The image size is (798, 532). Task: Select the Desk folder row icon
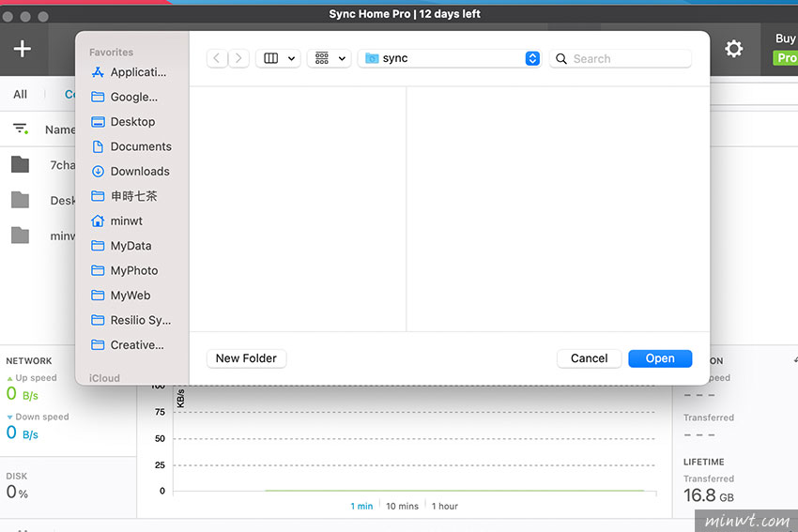click(21, 200)
